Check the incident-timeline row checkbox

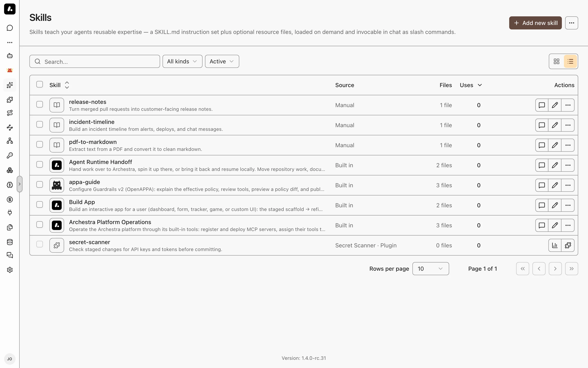(x=40, y=124)
